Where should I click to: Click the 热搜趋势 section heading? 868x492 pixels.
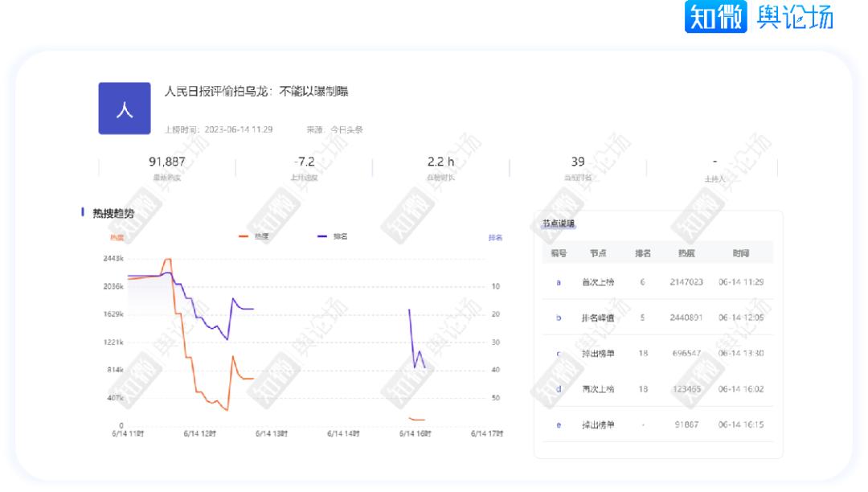pos(113,214)
